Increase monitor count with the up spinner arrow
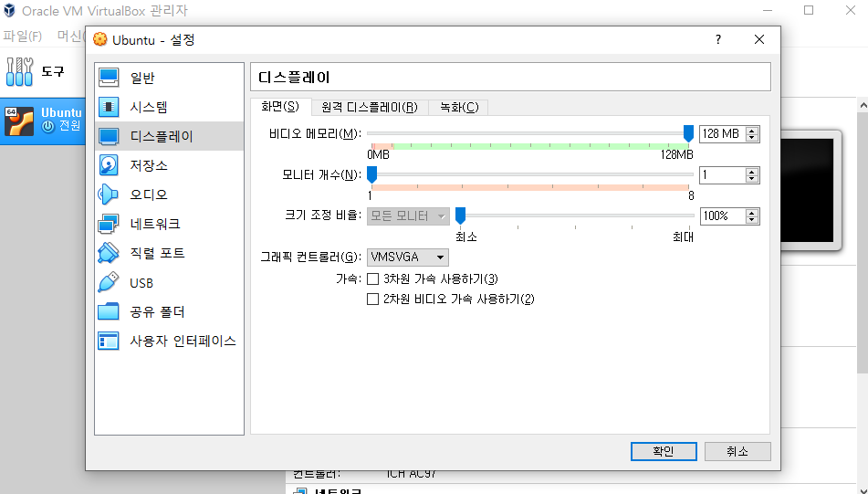 [x=752, y=172]
